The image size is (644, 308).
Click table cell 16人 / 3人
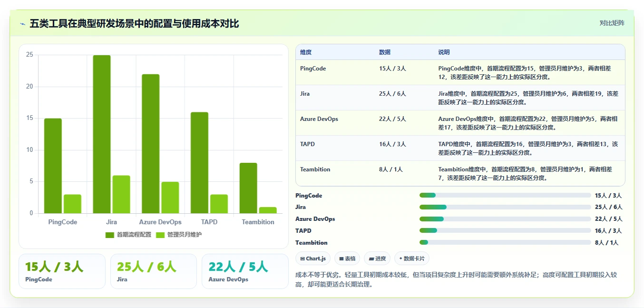(393, 144)
